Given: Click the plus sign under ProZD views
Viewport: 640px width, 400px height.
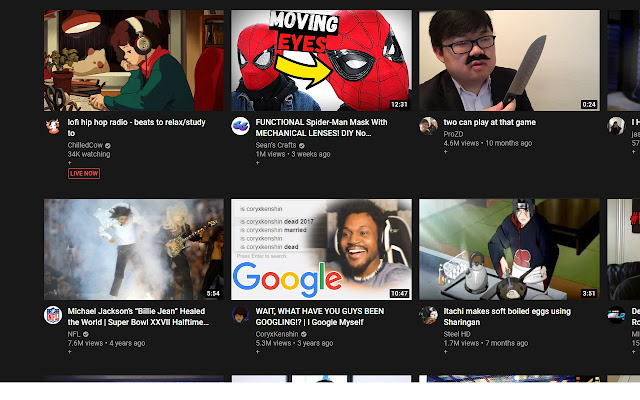Looking at the screenshot, I should coord(445,152).
